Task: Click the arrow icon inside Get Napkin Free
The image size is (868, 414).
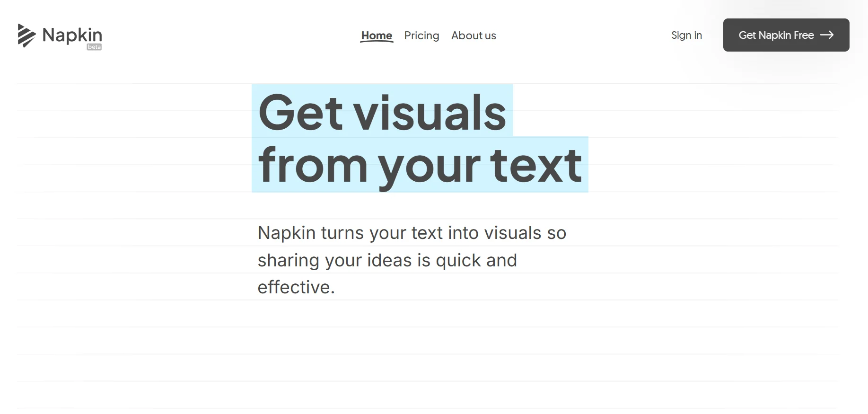Action: (x=827, y=35)
